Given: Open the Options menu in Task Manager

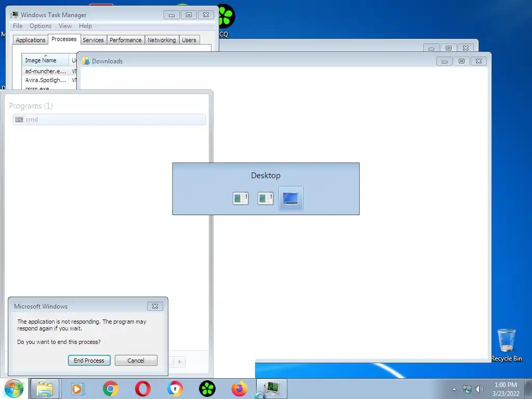Looking at the screenshot, I should [41, 26].
